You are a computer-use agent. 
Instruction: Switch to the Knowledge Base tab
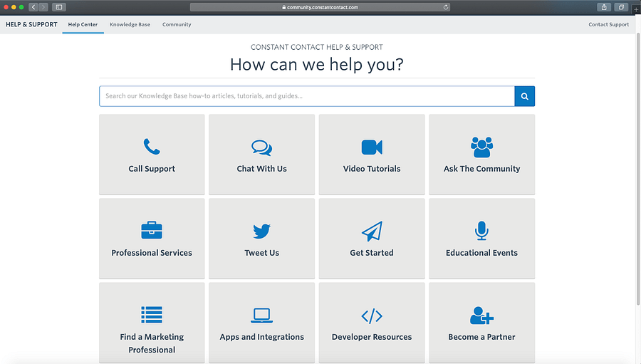click(130, 24)
